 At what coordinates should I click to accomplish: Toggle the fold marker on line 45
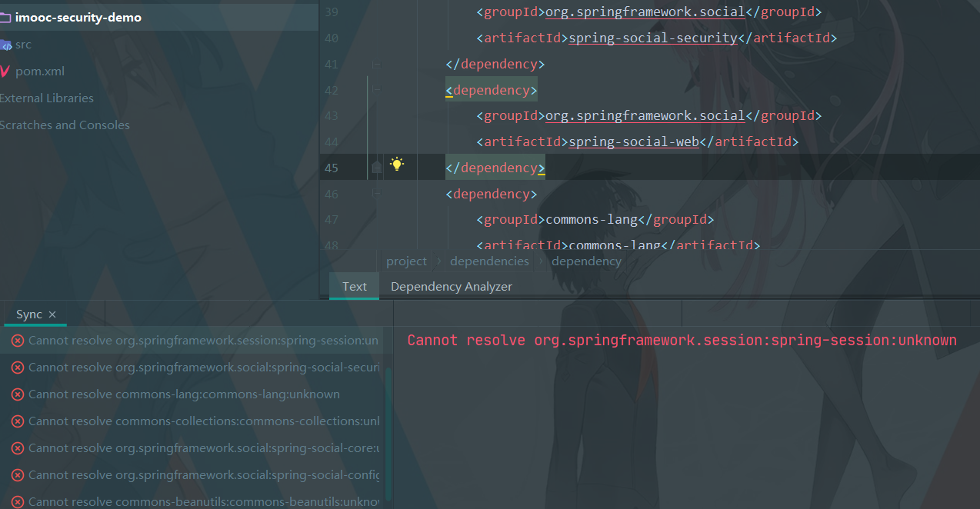[x=376, y=168]
